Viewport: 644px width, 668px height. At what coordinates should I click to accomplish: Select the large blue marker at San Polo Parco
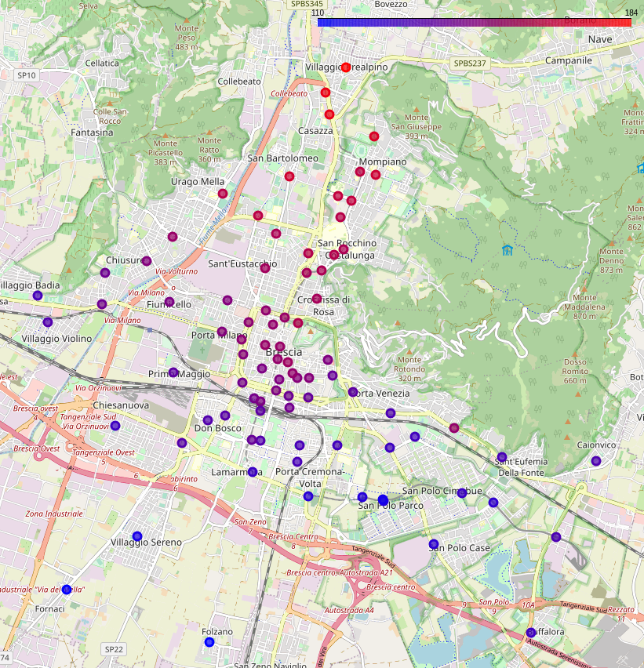pos(383,500)
